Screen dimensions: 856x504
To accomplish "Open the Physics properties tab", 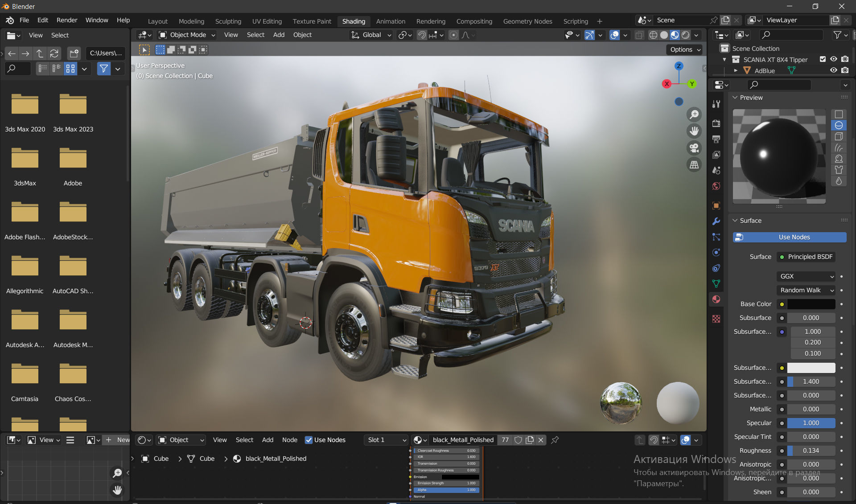I will (x=716, y=252).
